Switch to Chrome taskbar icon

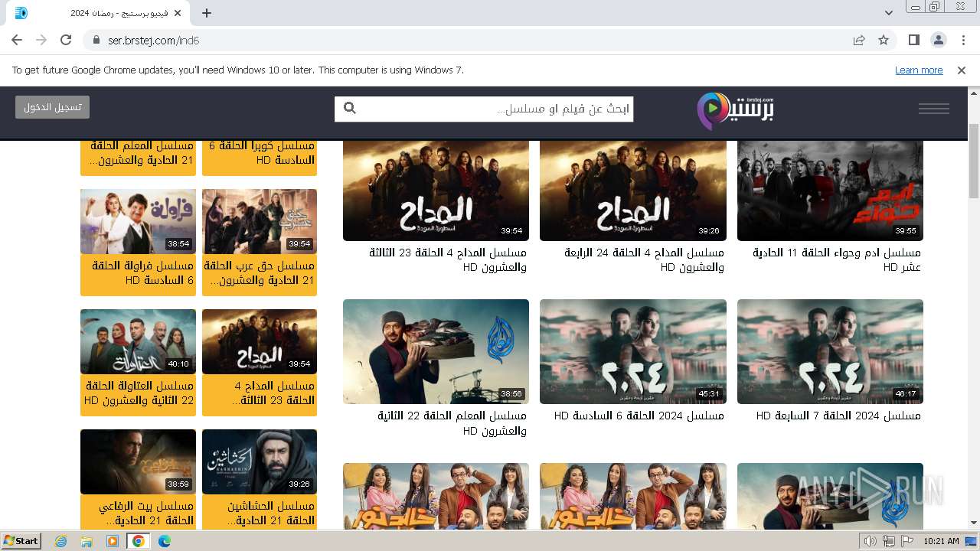point(138,541)
